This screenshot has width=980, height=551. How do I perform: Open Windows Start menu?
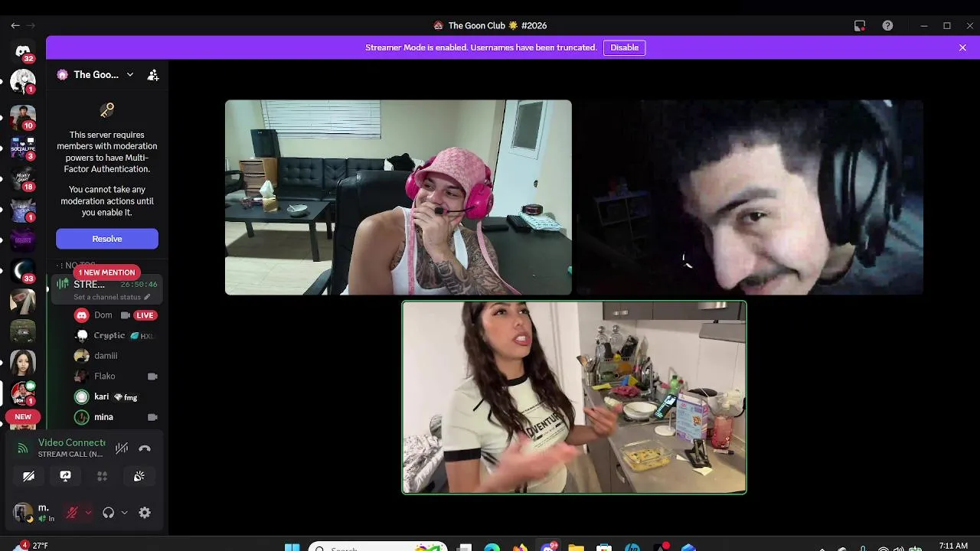pos(292,546)
